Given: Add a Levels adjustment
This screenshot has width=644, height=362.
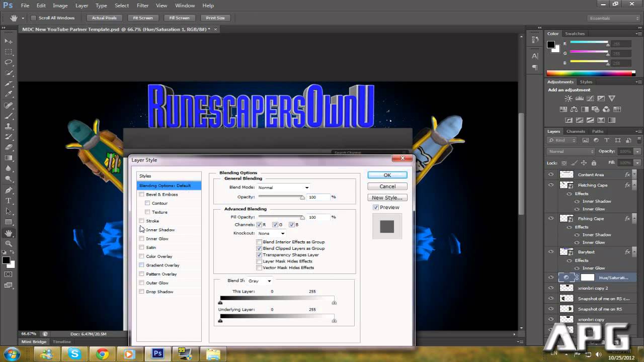Looking at the screenshot, I should (x=580, y=99).
